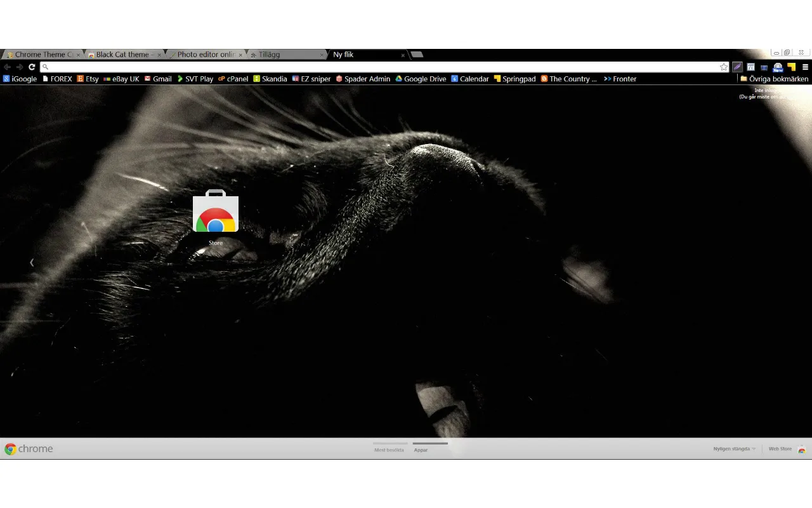Open the Chrome hamburger menu
The image size is (812, 508).
(805, 67)
